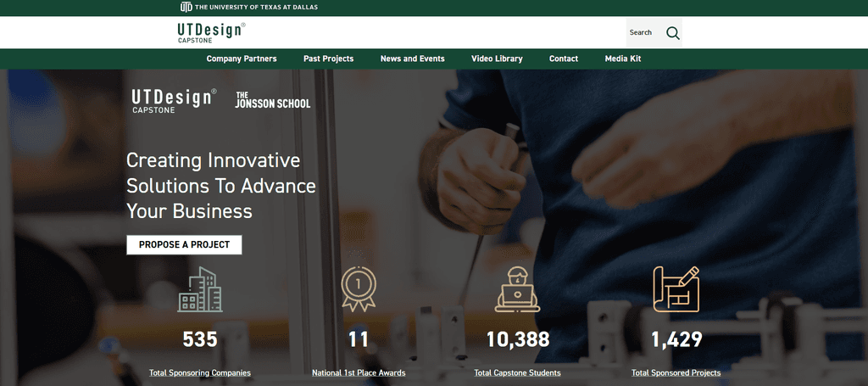Follow the Total Capstone Students link
This screenshot has width=868, height=386.
[518, 372]
